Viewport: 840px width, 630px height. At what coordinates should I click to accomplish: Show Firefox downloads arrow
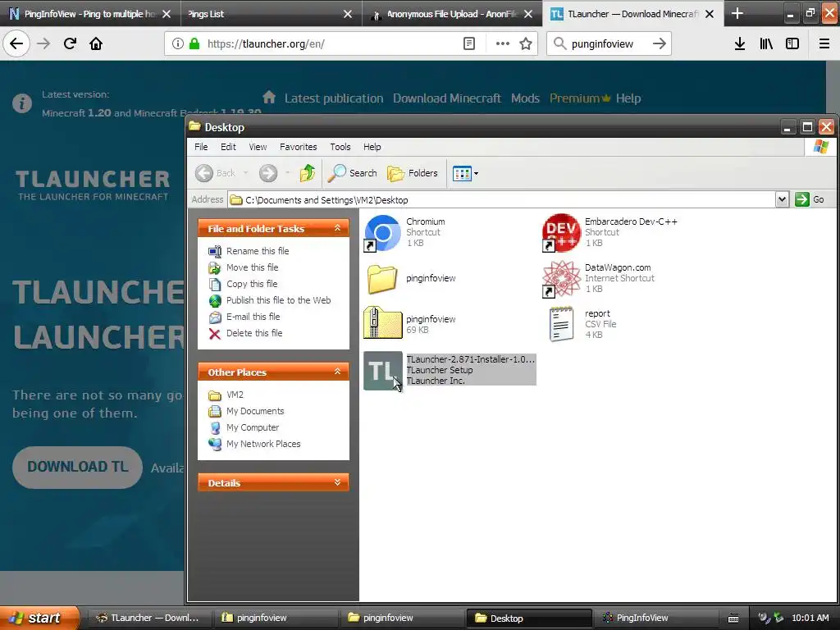click(x=739, y=44)
